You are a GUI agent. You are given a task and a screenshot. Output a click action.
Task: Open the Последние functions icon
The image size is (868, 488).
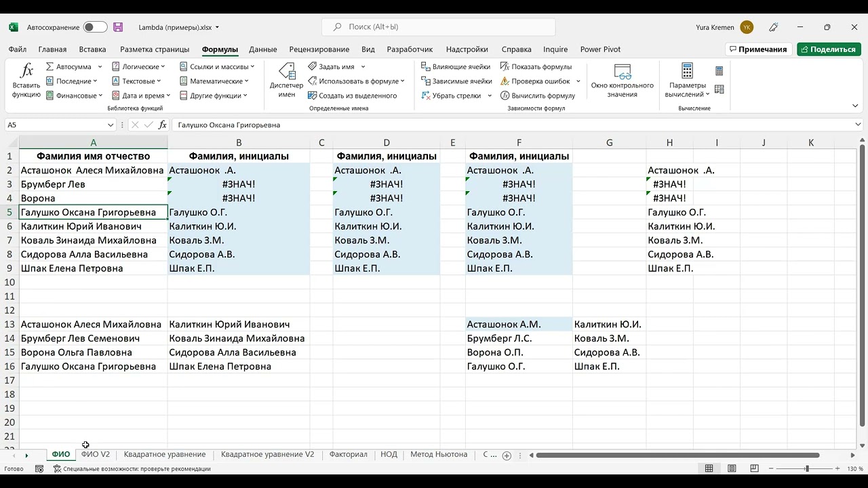(x=50, y=81)
